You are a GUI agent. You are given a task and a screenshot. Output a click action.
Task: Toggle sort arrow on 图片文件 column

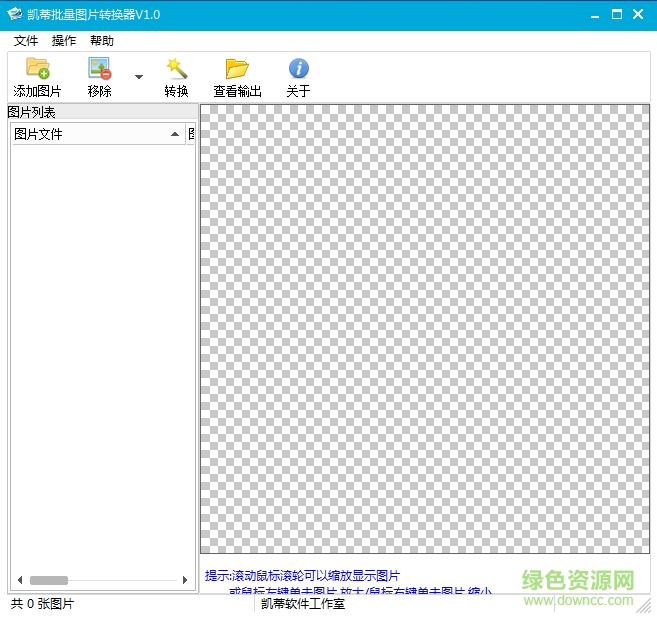click(x=175, y=134)
